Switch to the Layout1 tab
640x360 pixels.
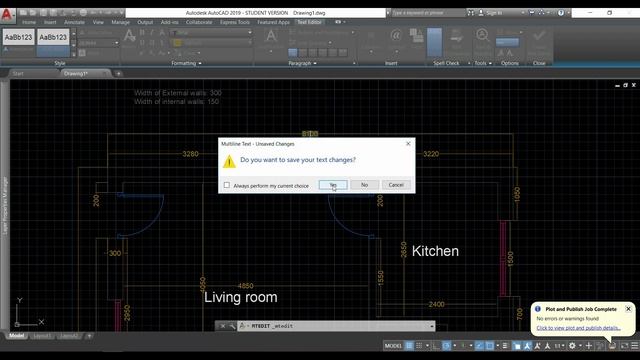[42, 336]
